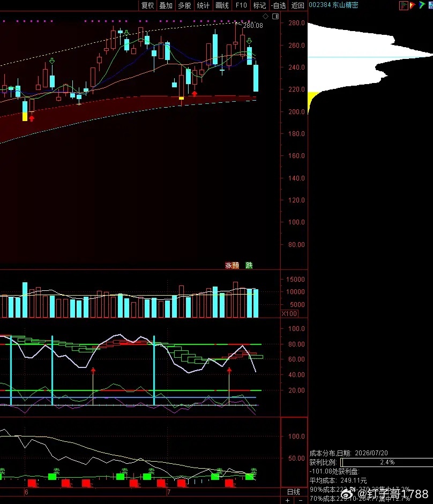Activate the 画线 drawing tool
Viewport: 433px width, 504px height.
[x=222, y=5]
